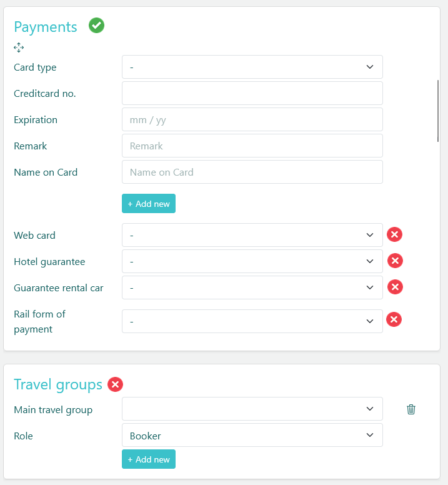
Task: Change the Role dropdown showing Booker
Action: click(x=252, y=435)
